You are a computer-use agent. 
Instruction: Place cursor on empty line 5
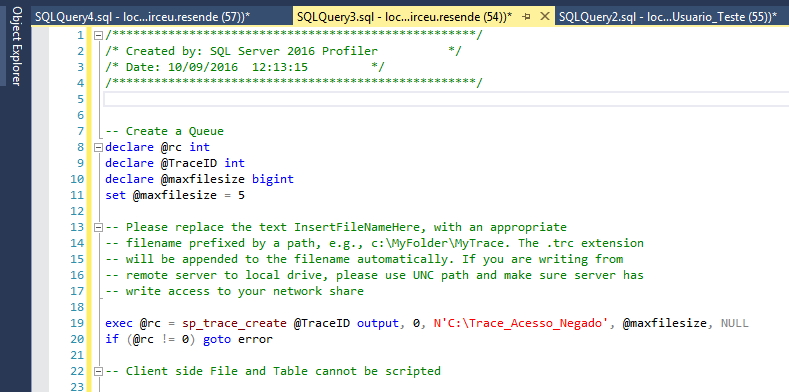pos(446,99)
